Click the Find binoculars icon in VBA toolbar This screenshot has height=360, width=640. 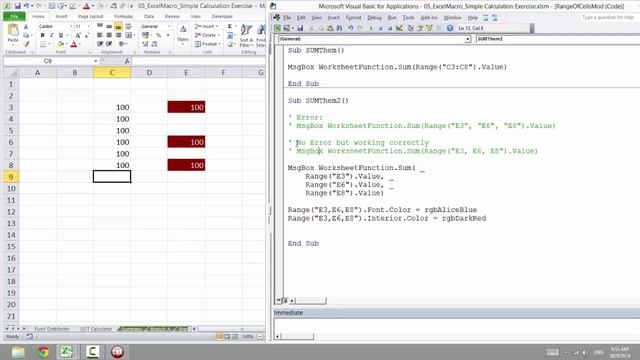pyautogui.click(x=339, y=28)
